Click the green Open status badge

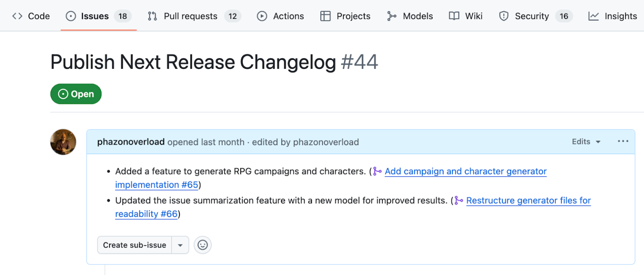pyautogui.click(x=76, y=94)
